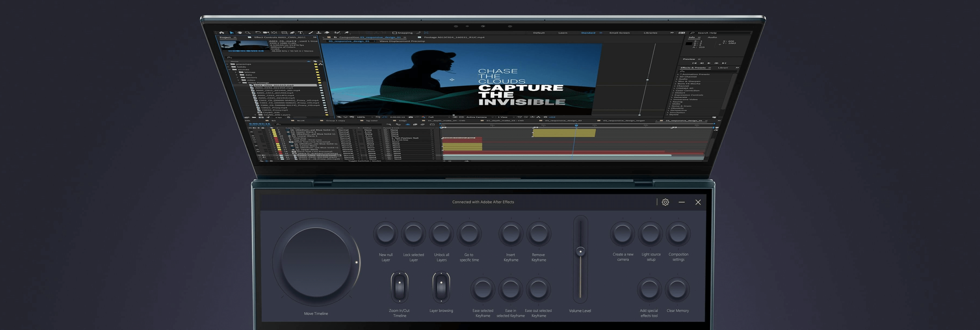980x330 pixels.
Task: Select the Pan Behind anchor point tool
Action: (274, 33)
